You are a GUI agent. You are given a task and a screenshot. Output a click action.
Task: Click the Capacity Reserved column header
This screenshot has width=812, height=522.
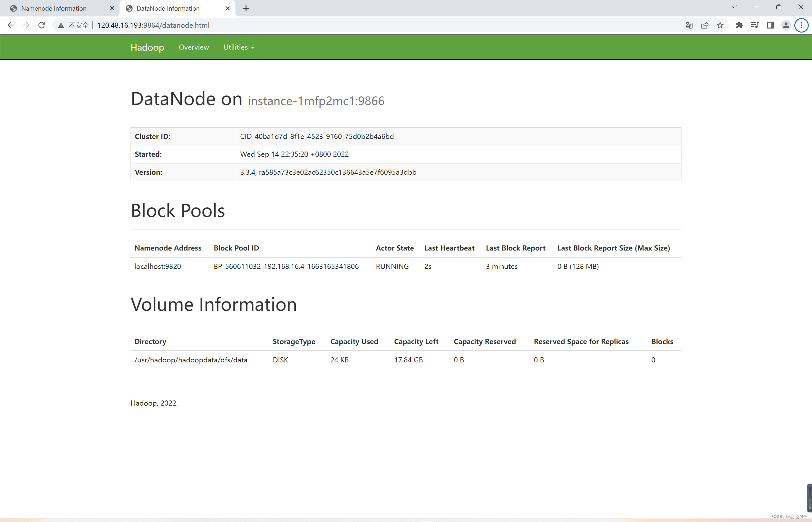485,342
